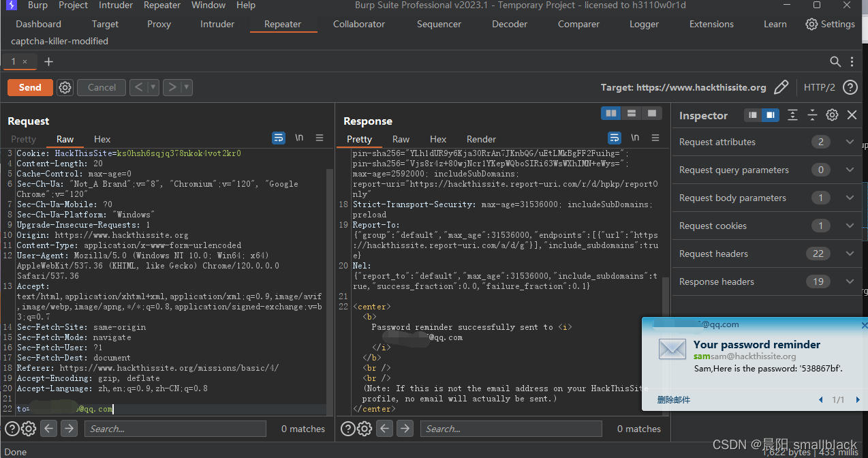Dock Inspector panel to left

click(x=753, y=115)
